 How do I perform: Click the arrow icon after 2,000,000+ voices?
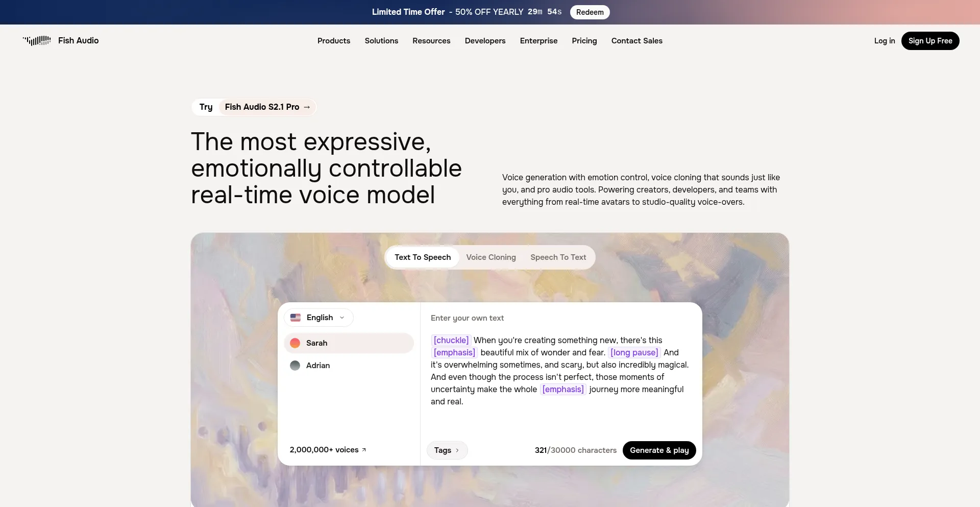[x=364, y=450]
